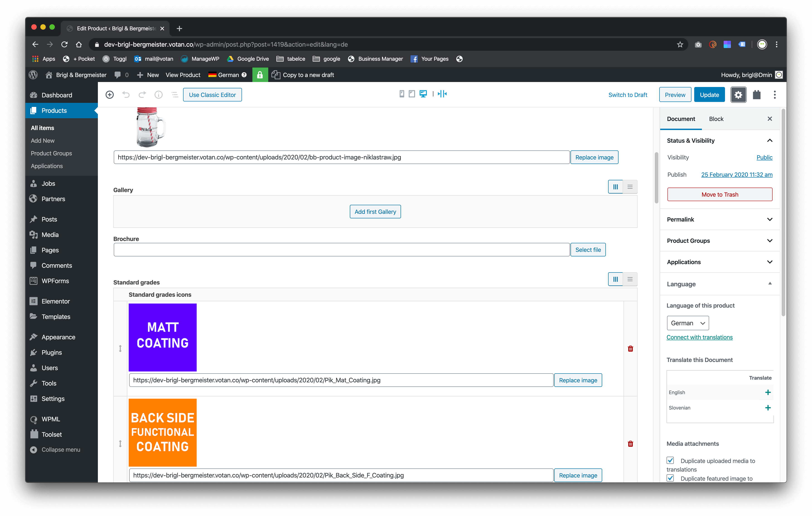
Task: Switch Standard grades to column view
Action: pos(615,279)
